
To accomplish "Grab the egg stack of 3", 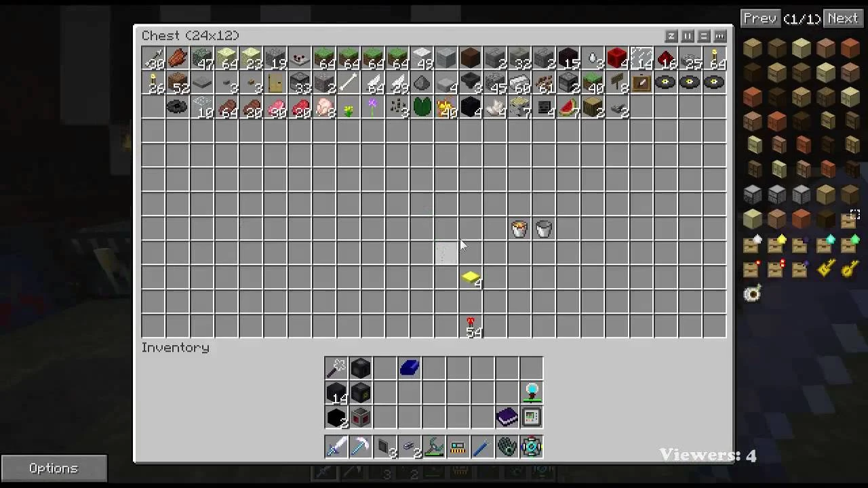I will tap(593, 59).
